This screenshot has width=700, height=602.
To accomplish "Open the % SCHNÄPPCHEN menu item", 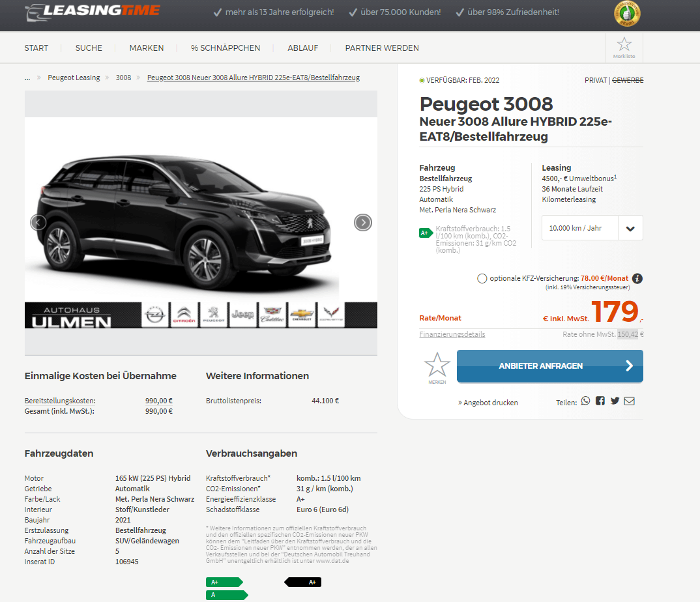I will pos(226,48).
